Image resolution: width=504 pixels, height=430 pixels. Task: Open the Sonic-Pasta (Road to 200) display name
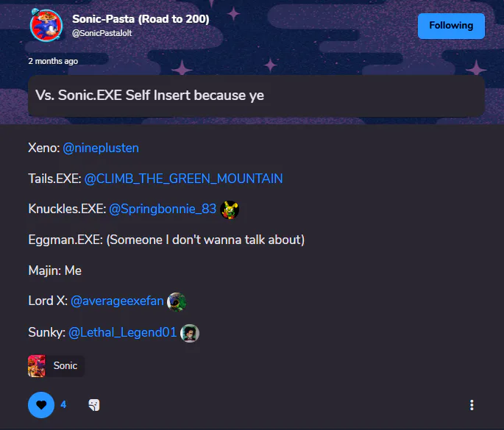coord(141,19)
